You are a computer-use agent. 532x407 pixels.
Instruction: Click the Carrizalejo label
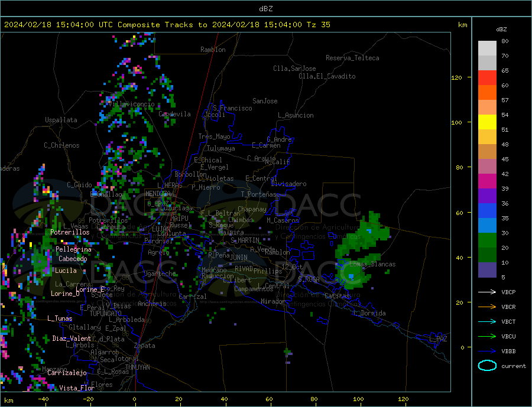tap(67, 373)
